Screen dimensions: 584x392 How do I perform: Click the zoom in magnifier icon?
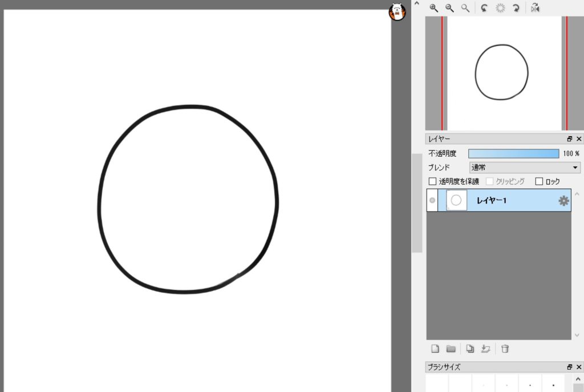(x=433, y=8)
